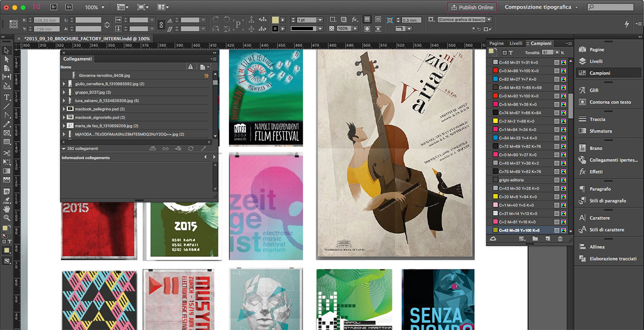This screenshot has width=644, height=330.
Task: Open the Campioni panel flyout menu
Action: click(569, 43)
